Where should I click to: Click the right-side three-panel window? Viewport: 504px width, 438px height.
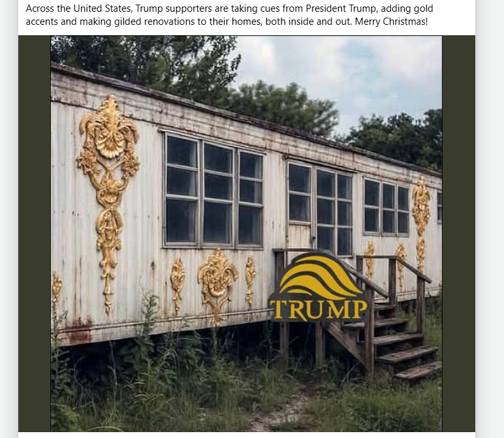click(386, 207)
